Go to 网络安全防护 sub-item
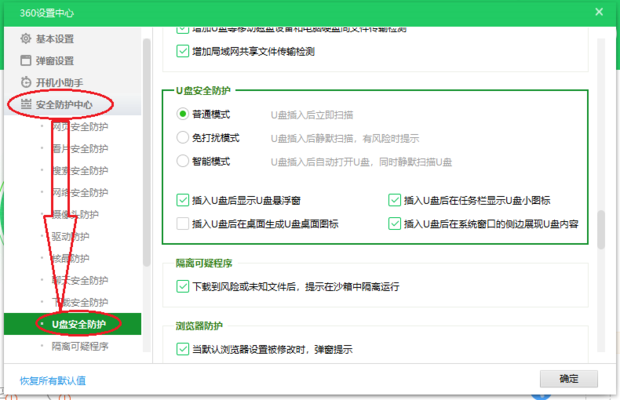Image resolution: width=620 pixels, height=400 pixels. pyautogui.click(x=80, y=192)
